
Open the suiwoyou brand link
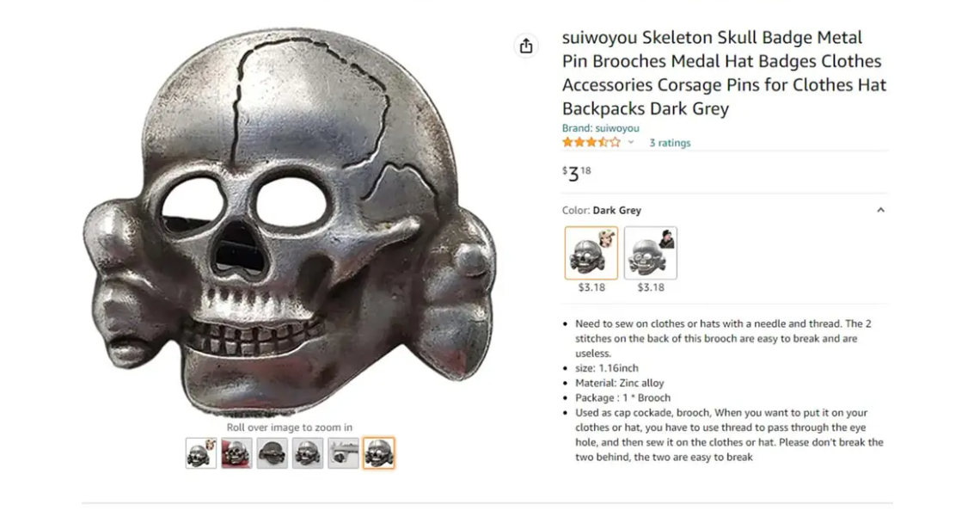pyautogui.click(x=600, y=128)
